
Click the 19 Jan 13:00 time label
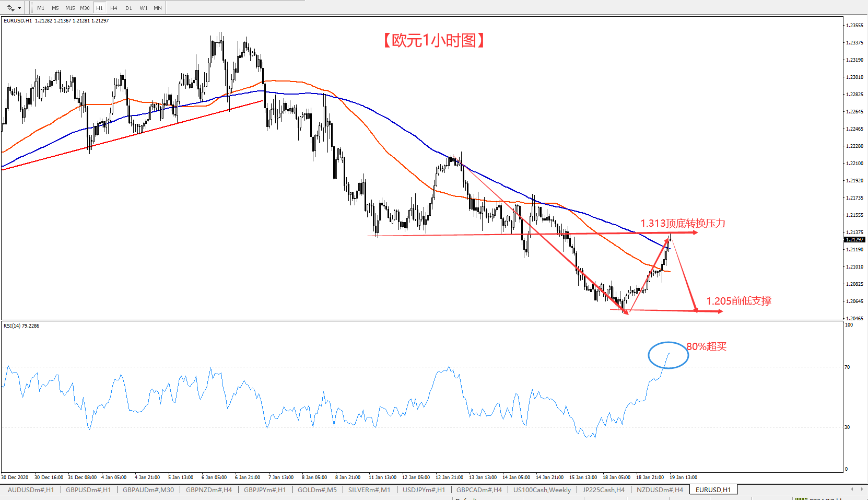(x=683, y=477)
